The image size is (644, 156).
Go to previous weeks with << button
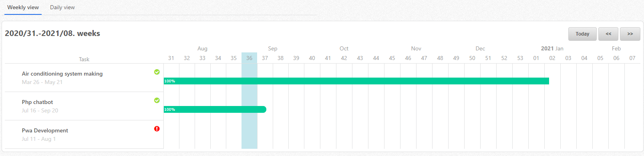point(608,34)
